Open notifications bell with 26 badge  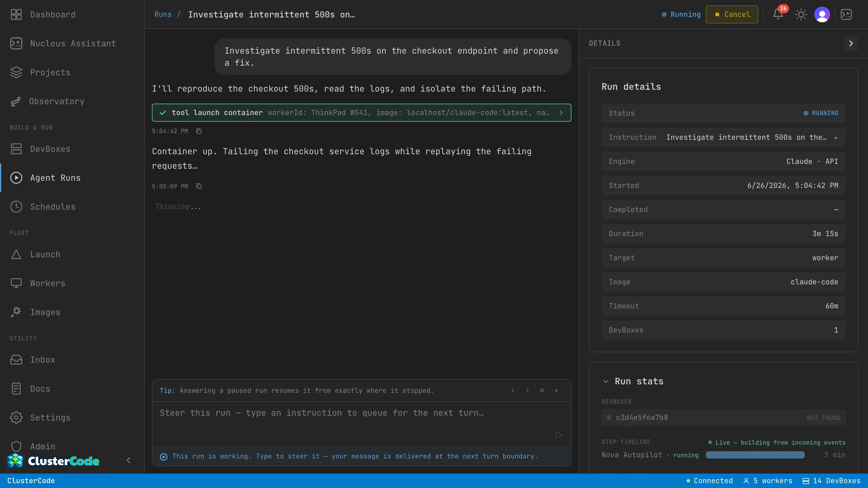[x=778, y=14]
